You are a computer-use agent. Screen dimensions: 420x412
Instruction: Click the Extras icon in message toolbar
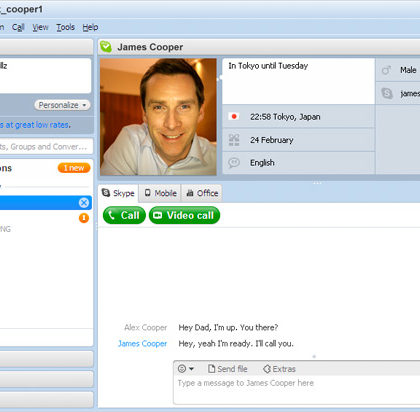point(267,369)
